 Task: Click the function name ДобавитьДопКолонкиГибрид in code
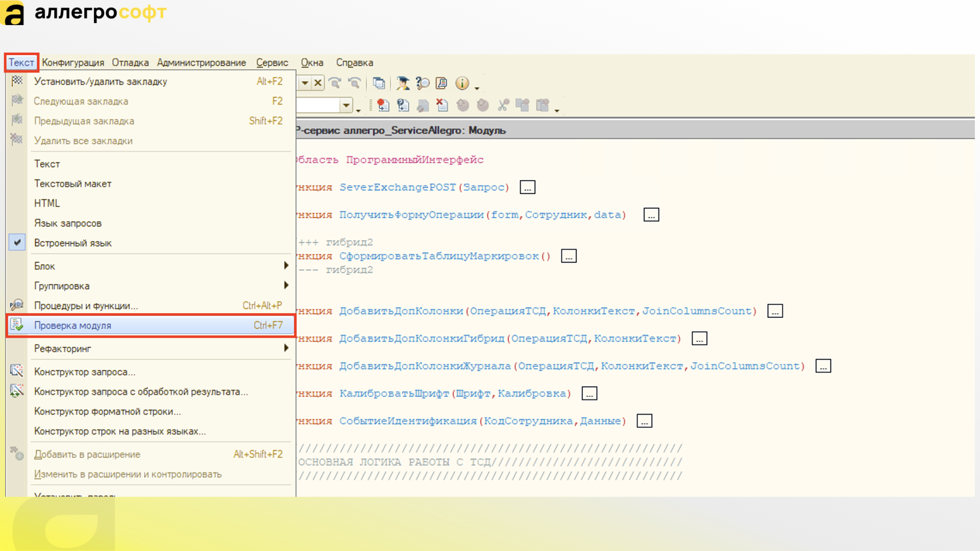pyautogui.click(x=422, y=339)
